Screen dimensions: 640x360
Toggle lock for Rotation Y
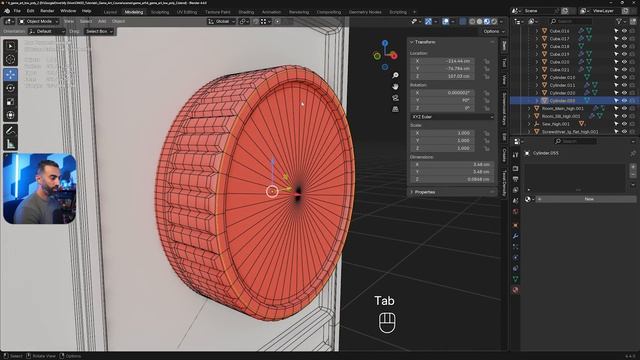[486, 100]
